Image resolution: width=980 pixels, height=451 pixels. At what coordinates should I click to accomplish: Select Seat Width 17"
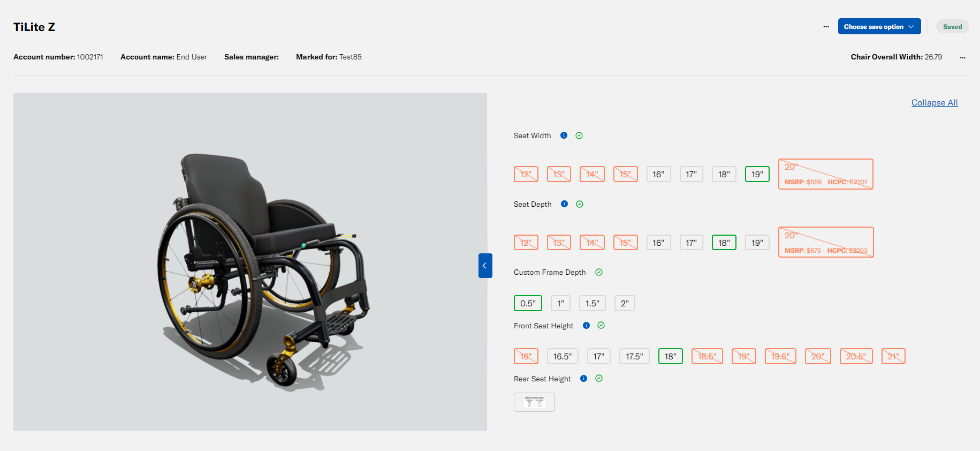(692, 174)
